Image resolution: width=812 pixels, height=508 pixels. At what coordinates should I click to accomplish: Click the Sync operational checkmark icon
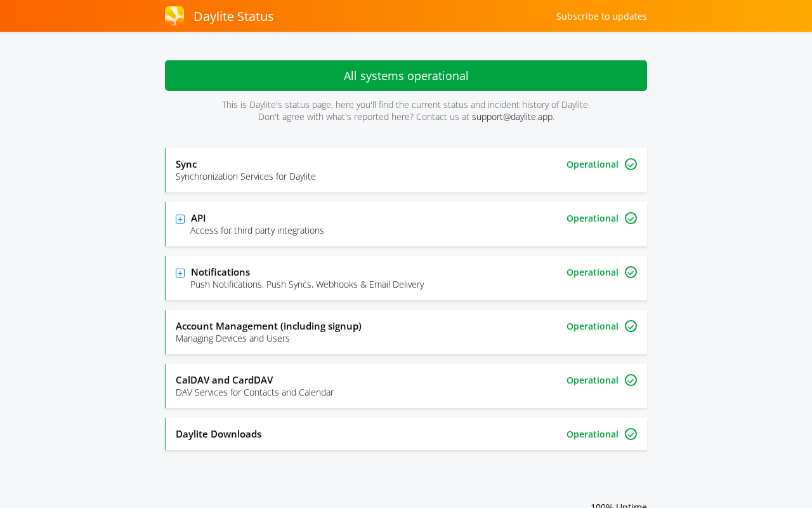[631, 164]
